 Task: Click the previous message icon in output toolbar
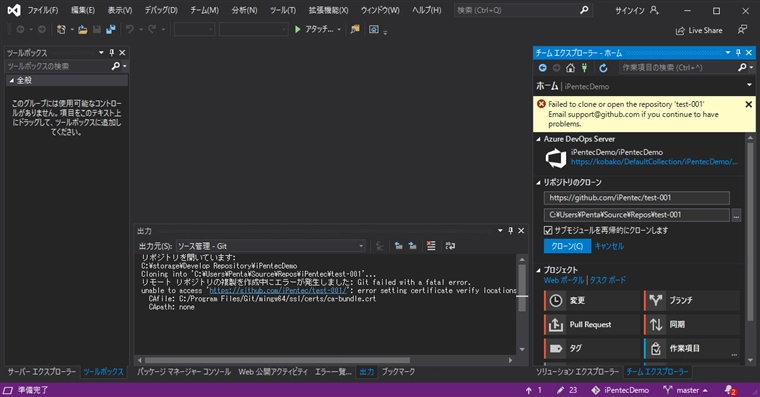point(398,246)
